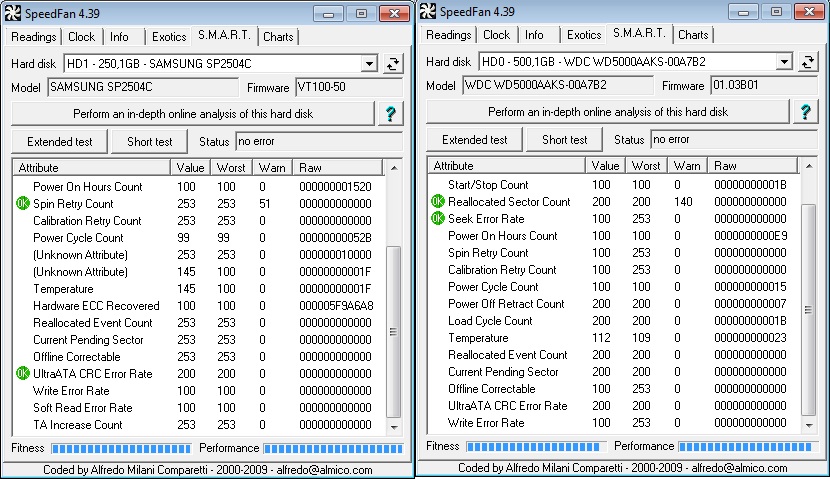Open Clock tab in left window
Image resolution: width=830 pixels, height=479 pixels.
point(82,37)
